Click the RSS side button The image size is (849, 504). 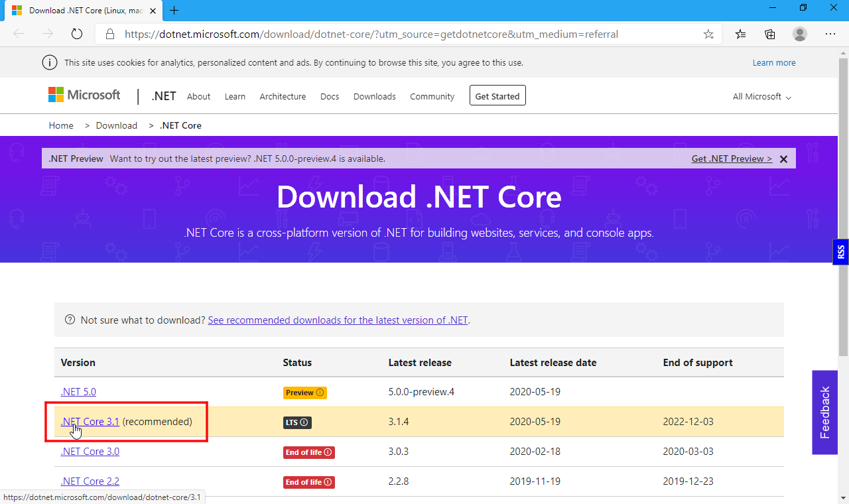(840, 252)
